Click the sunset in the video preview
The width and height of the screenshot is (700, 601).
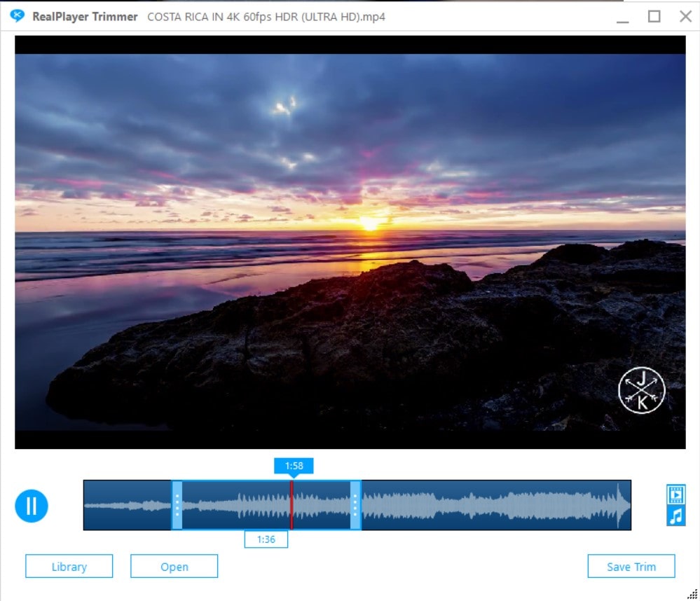pos(369,223)
